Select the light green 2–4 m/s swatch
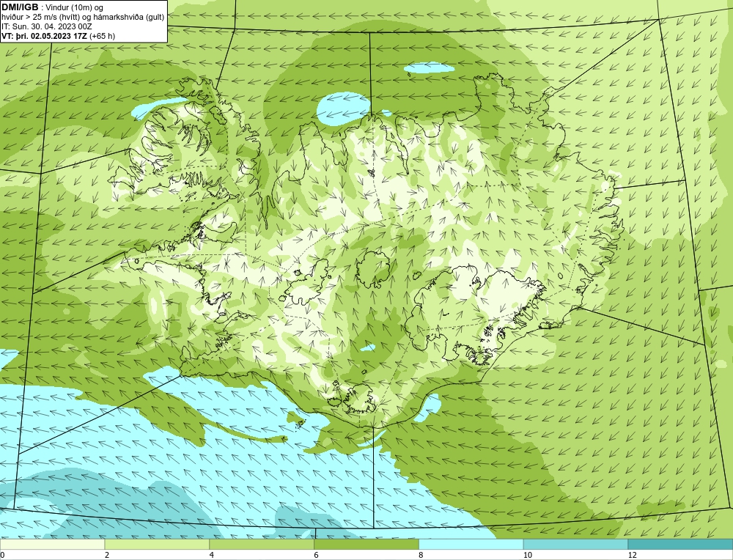The width and height of the screenshot is (733, 560). (157, 544)
